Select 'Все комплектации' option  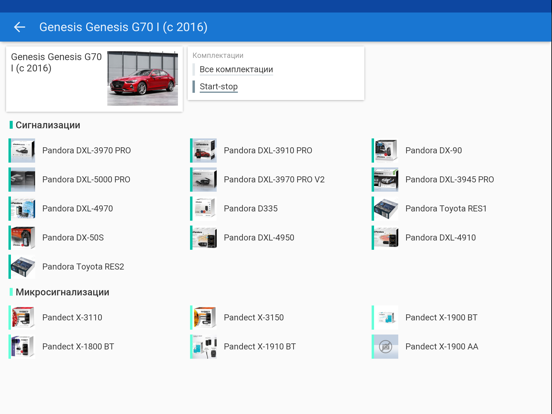(236, 69)
